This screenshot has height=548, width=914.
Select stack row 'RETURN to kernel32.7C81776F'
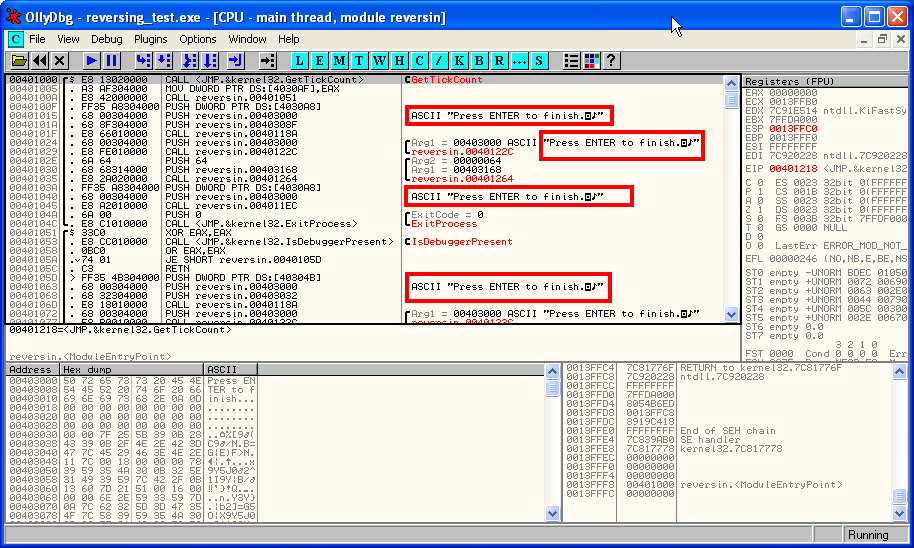click(727, 368)
